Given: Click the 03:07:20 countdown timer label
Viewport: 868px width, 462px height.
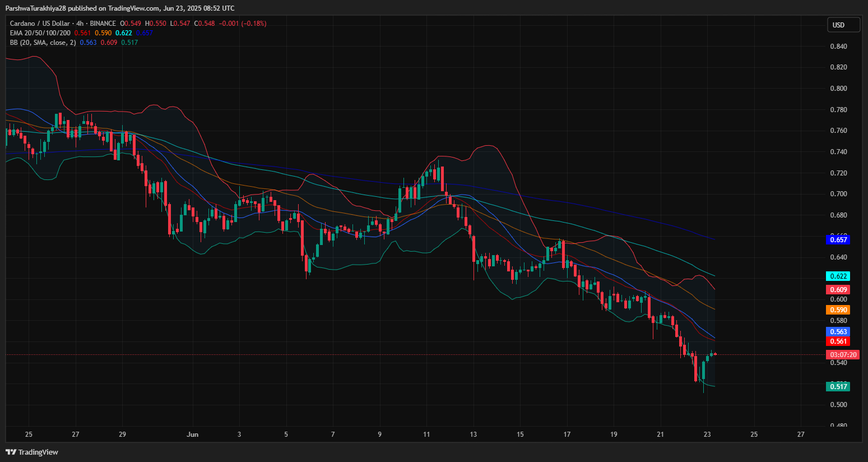Looking at the screenshot, I should tap(843, 355).
